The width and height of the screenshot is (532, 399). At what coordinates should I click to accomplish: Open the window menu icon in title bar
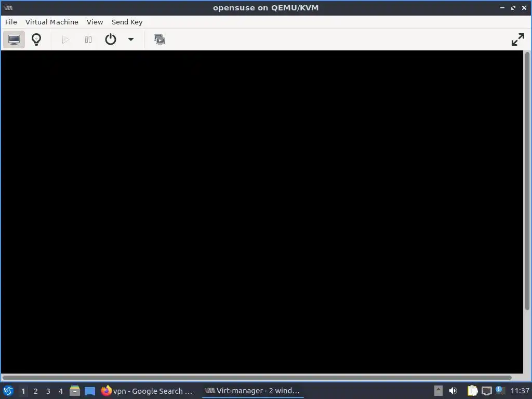(8, 7)
